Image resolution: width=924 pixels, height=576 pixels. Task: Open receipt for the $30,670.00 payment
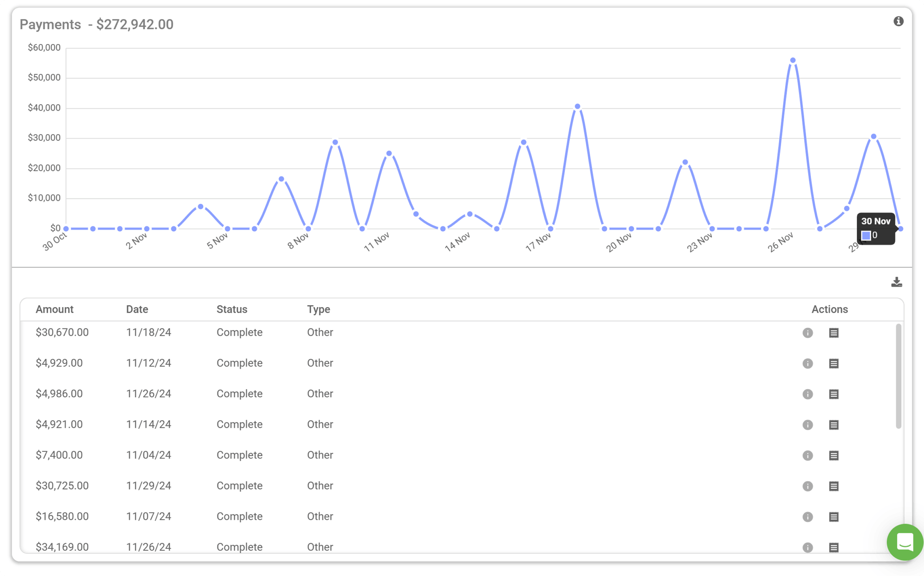click(834, 333)
